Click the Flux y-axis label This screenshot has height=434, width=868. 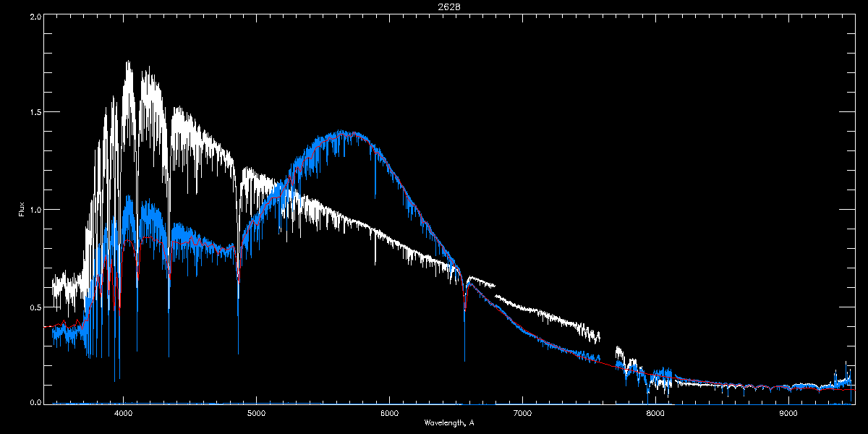22,210
